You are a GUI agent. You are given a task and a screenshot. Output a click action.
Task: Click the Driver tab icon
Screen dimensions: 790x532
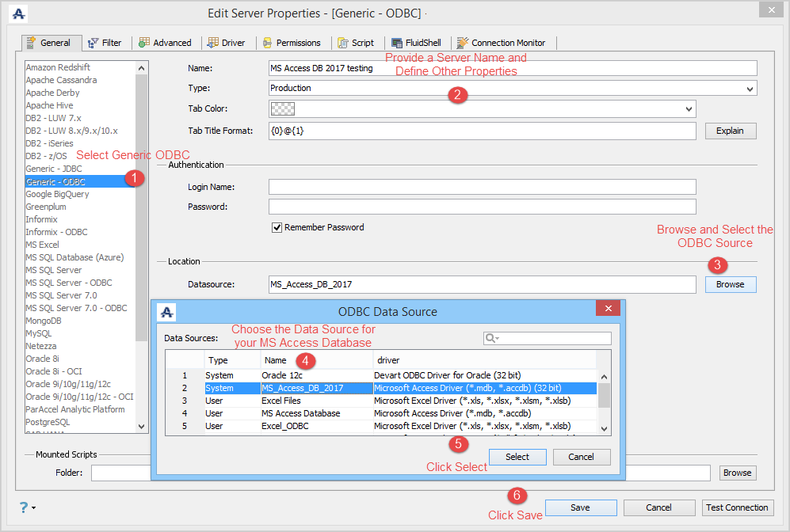213,43
